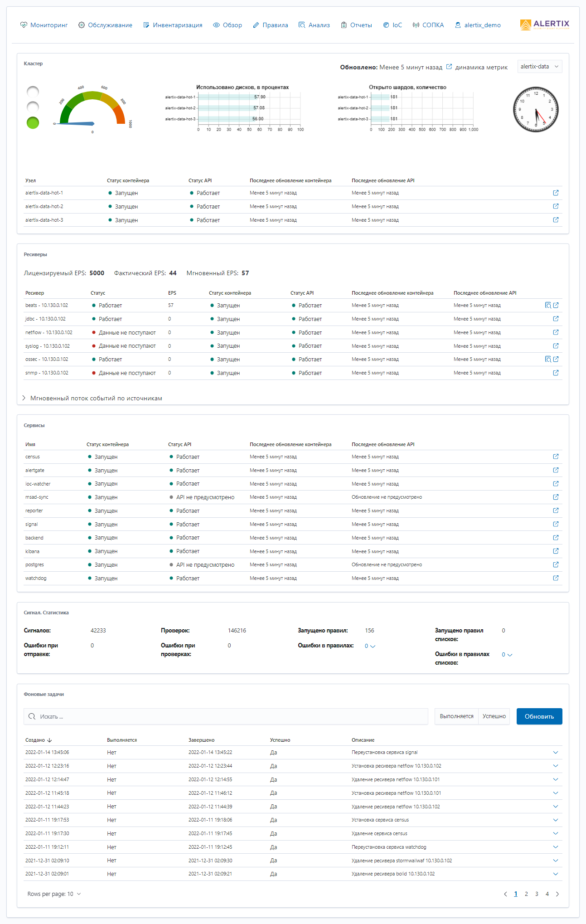Screen dimensions: 586x924
Task: Open the Отчеты menu item
Action: pos(356,25)
